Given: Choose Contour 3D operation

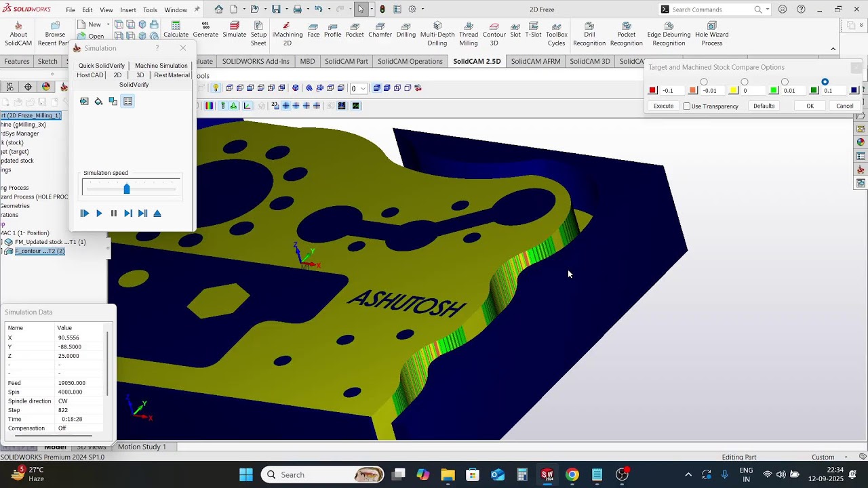Looking at the screenshot, I should tap(494, 34).
